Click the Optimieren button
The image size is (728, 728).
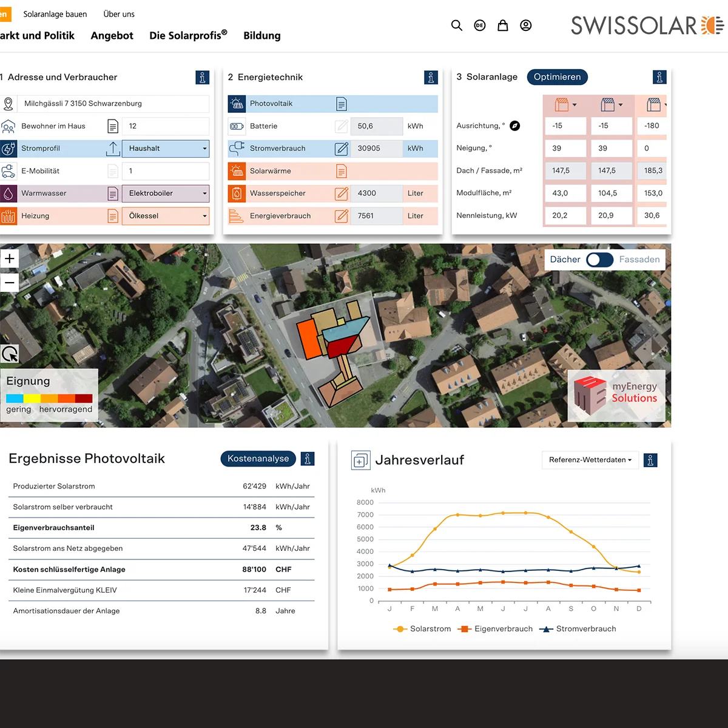558,77
